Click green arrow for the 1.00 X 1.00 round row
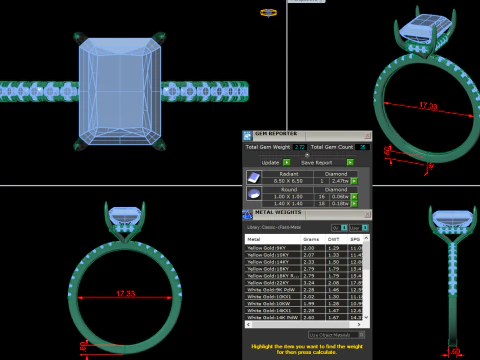This screenshot has width=480, height=360. (354, 197)
